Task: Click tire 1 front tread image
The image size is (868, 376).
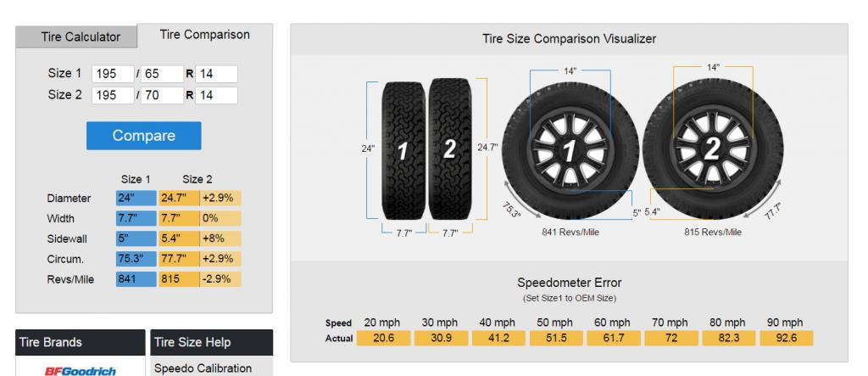Action: [403, 149]
